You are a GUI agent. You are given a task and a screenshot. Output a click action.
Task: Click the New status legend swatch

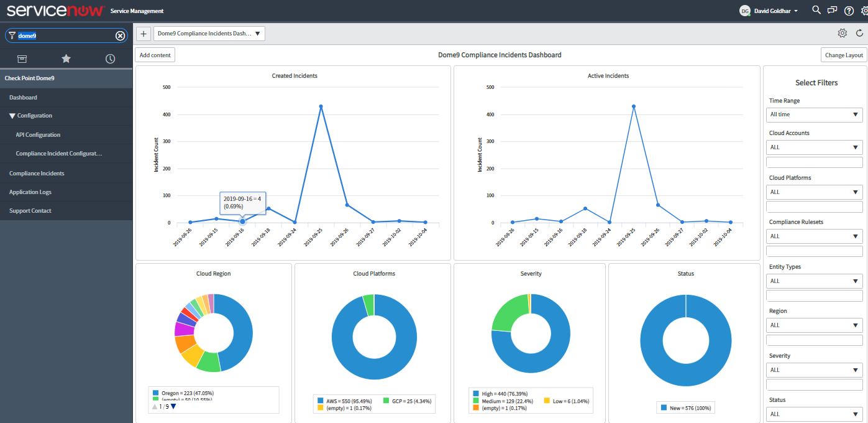coord(664,408)
